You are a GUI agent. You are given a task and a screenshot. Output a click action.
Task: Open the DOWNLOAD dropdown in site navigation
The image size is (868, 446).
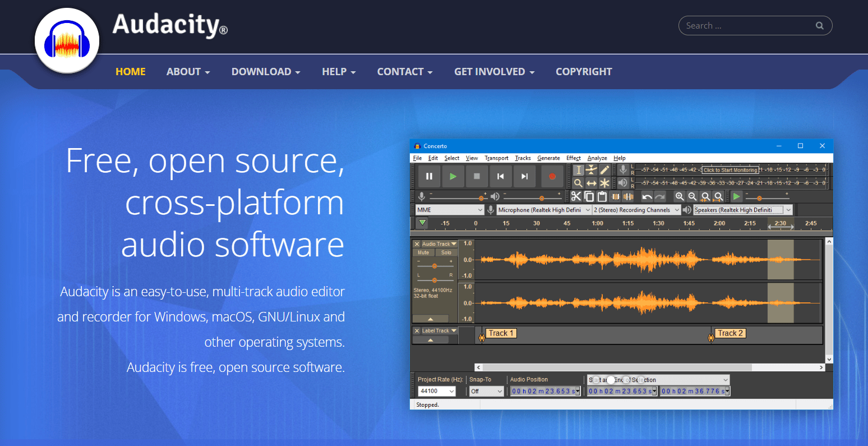(266, 72)
